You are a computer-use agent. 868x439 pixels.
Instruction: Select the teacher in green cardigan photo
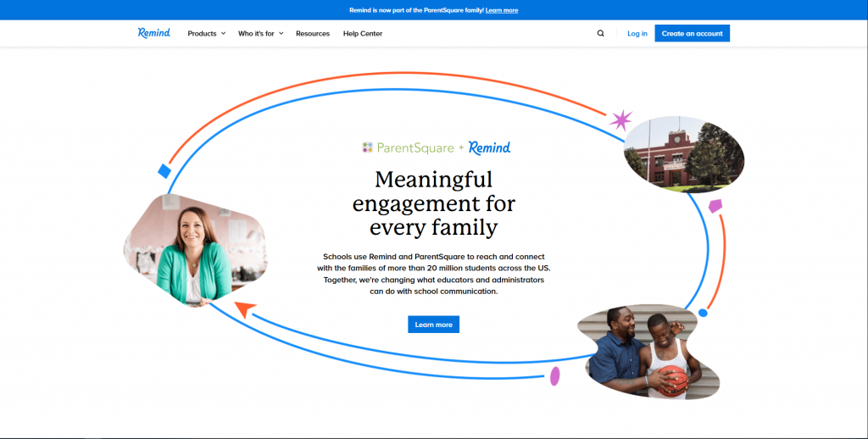point(196,250)
